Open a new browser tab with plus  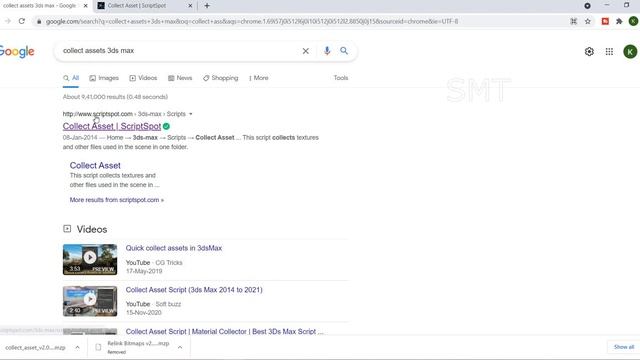point(207,6)
